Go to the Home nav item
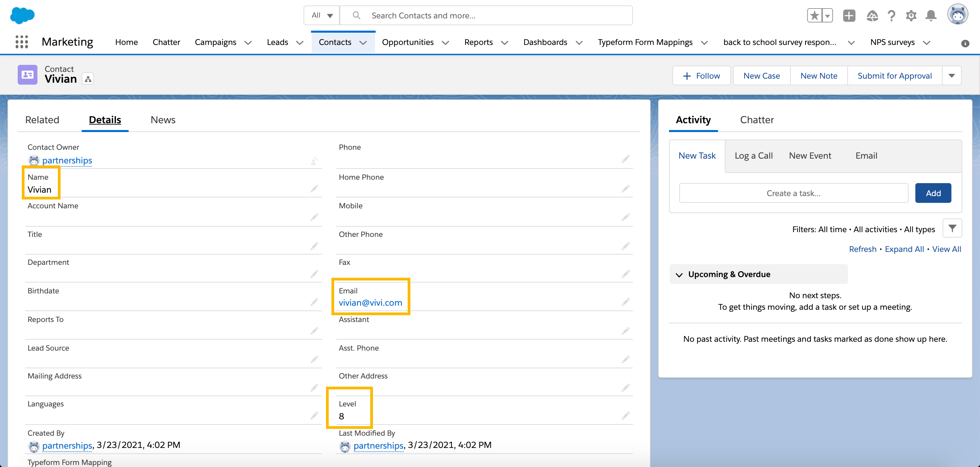Image resolution: width=980 pixels, height=467 pixels. (x=126, y=42)
